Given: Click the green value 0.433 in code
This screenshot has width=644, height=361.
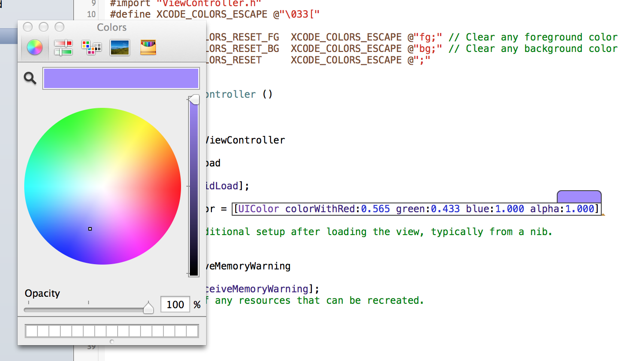Looking at the screenshot, I should pyautogui.click(x=445, y=209).
